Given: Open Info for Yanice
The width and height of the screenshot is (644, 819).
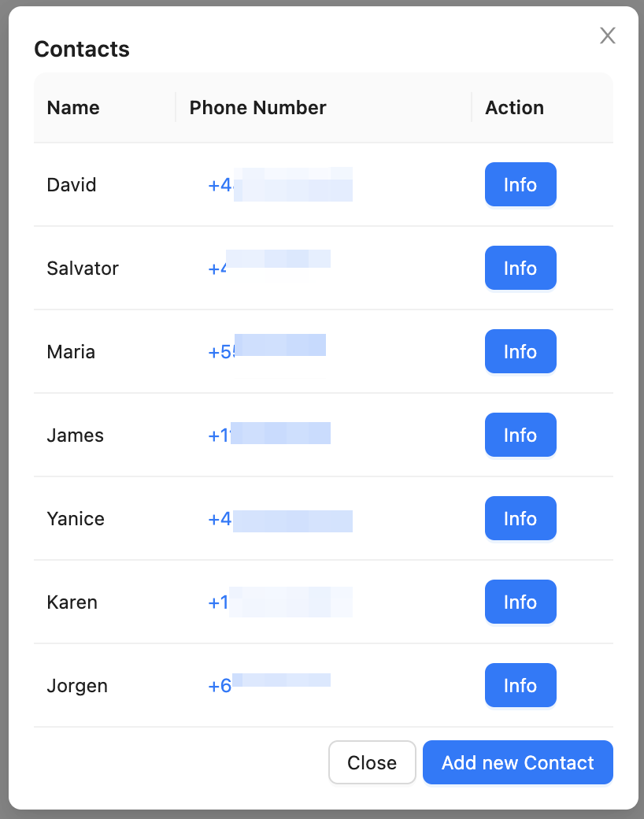Looking at the screenshot, I should [x=520, y=519].
